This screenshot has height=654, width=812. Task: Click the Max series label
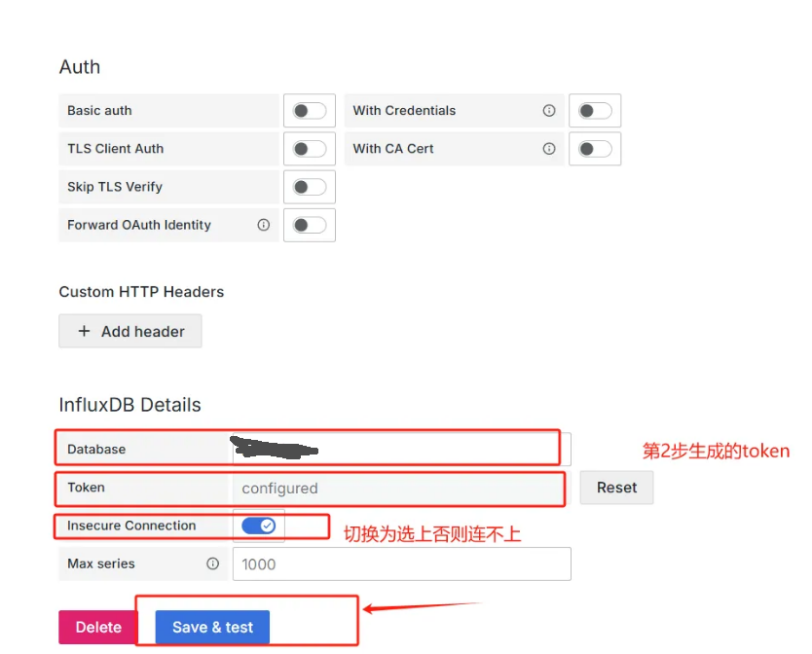click(x=101, y=563)
